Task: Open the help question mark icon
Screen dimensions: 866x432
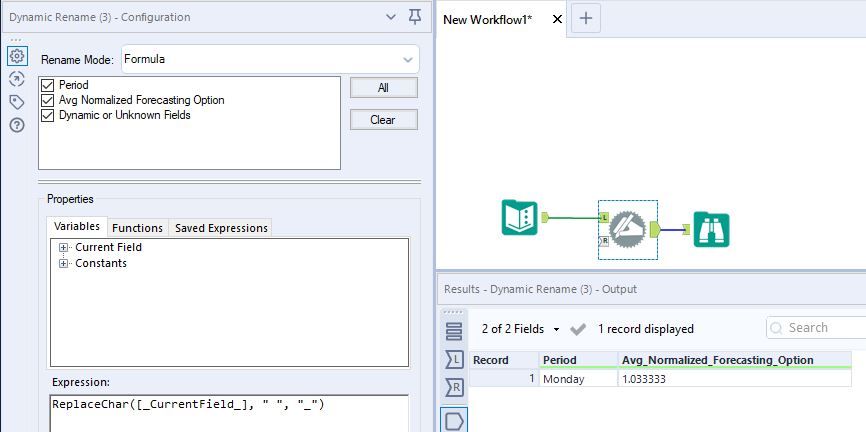Action: pyautogui.click(x=17, y=125)
